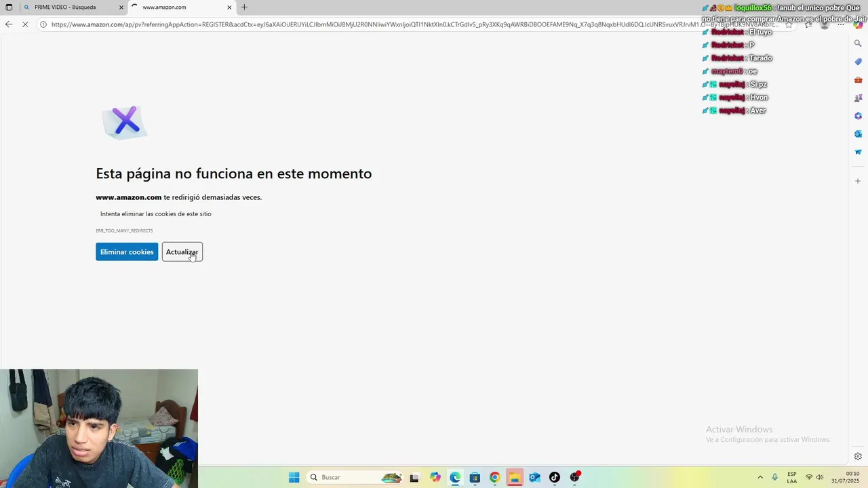Open TikTok from the taskbar
Viewport: 868px width, 488px height.
click(555, 477)
